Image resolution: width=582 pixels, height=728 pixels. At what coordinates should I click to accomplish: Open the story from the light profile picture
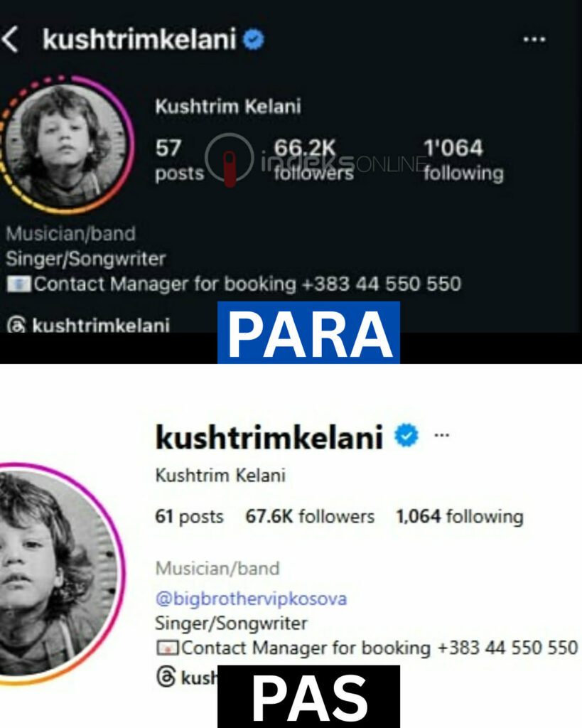(x=58, y=574)
